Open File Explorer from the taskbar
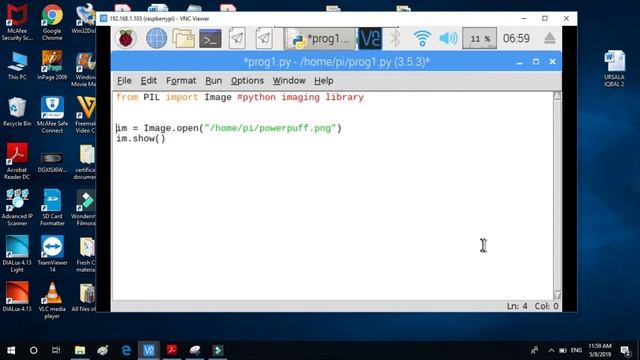640x360 pixels. pos(80,350)
